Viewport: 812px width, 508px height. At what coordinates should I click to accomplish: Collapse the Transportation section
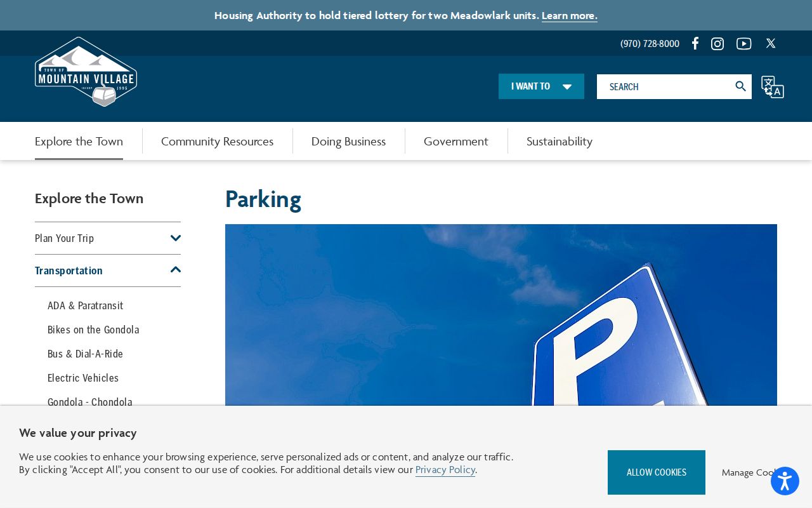pos(176,270)
